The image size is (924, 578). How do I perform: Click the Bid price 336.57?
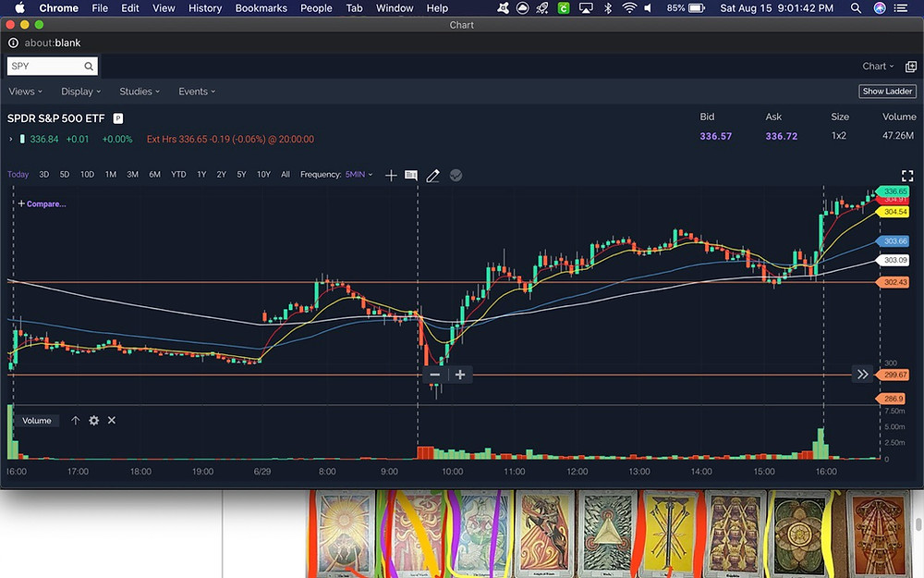point(715,136)
